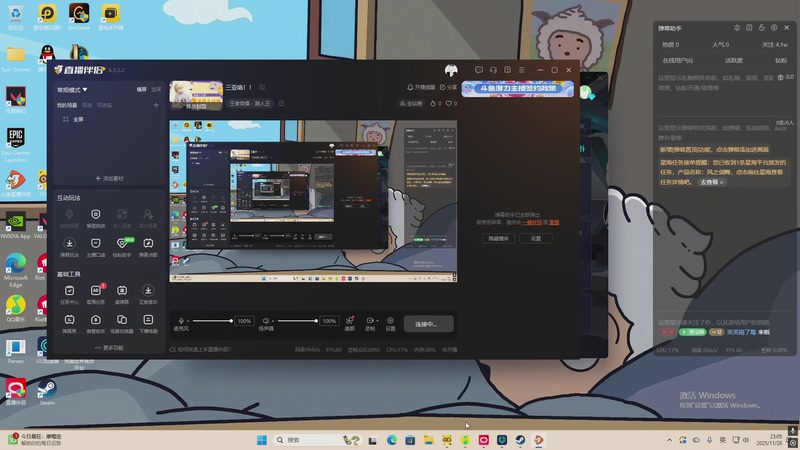Viewport: 800px width, 450px height.
Task: Toggle lock icon in 弹幕助手 panel
Action: coord(761,28)
